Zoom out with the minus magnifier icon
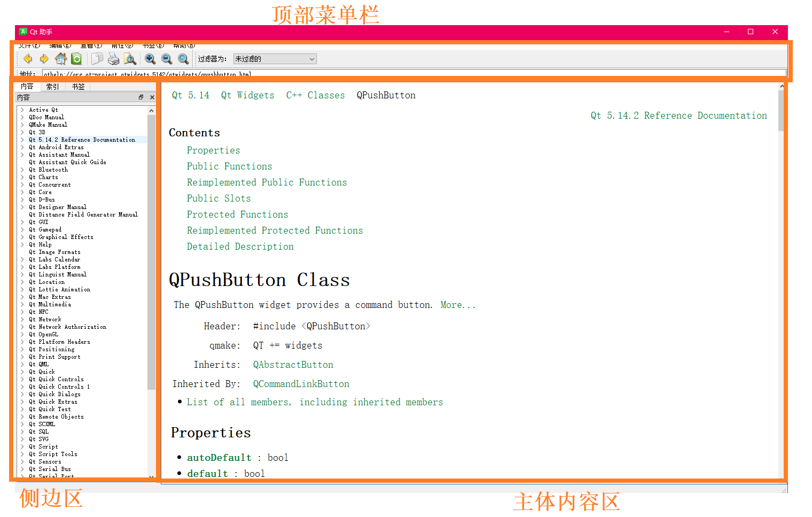The height and width of the screenshot is (517, 812). pos(167,59)
